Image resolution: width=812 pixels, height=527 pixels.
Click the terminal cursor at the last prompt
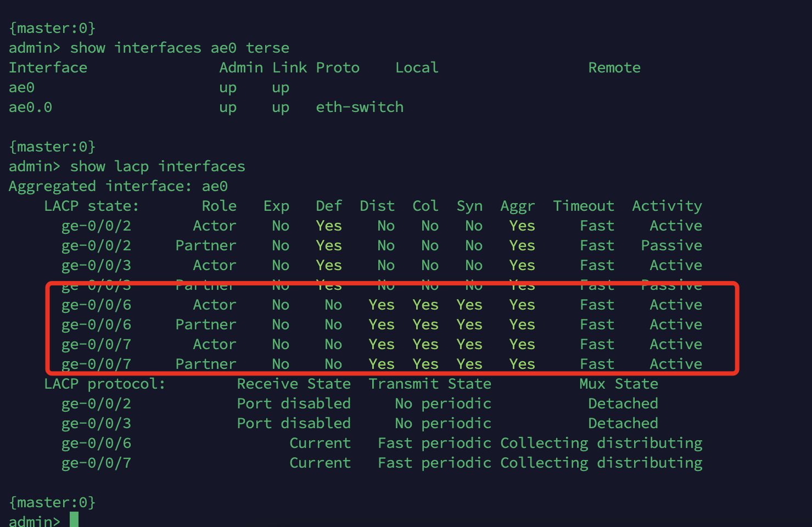coord(74,519)
